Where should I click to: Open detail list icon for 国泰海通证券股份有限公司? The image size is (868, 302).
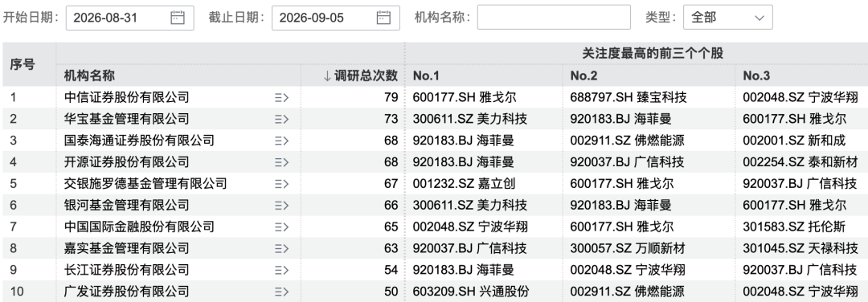click(281, 141)
